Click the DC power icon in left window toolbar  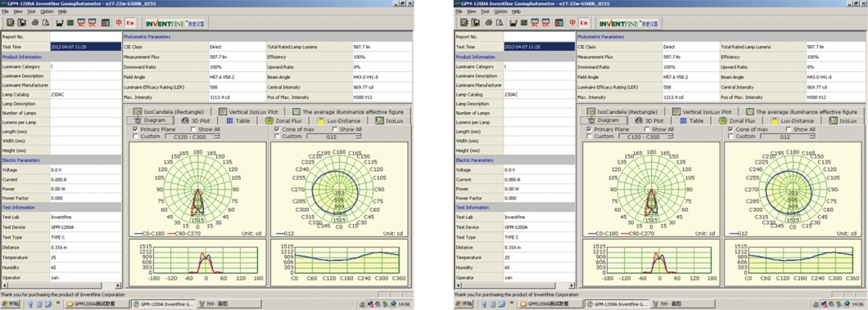(x=92, y=23)
